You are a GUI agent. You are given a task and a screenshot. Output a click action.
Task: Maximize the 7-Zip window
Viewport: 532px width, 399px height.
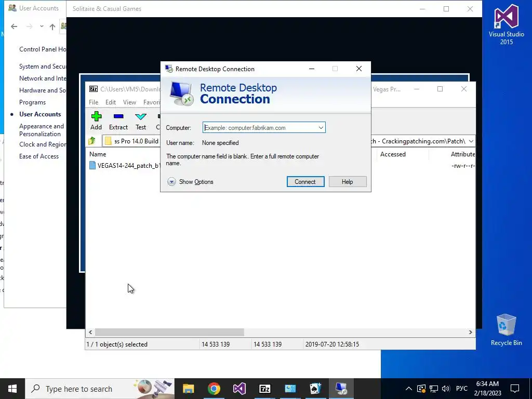coord(440,89)
